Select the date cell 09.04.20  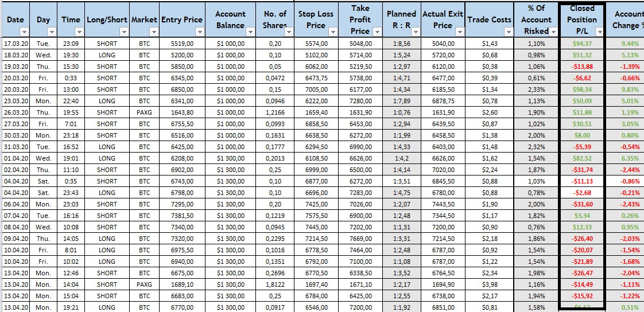coord(15,239)
